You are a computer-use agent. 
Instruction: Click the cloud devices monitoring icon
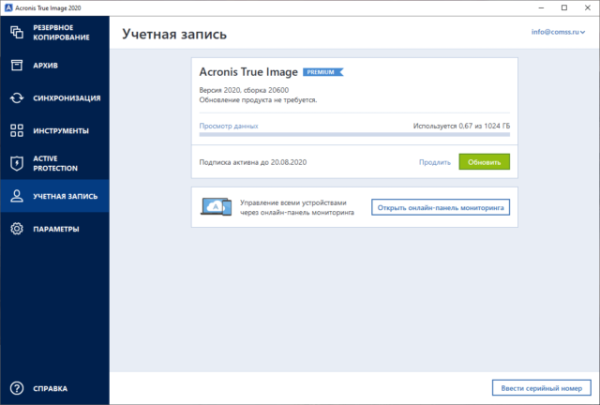click(216, 207)
